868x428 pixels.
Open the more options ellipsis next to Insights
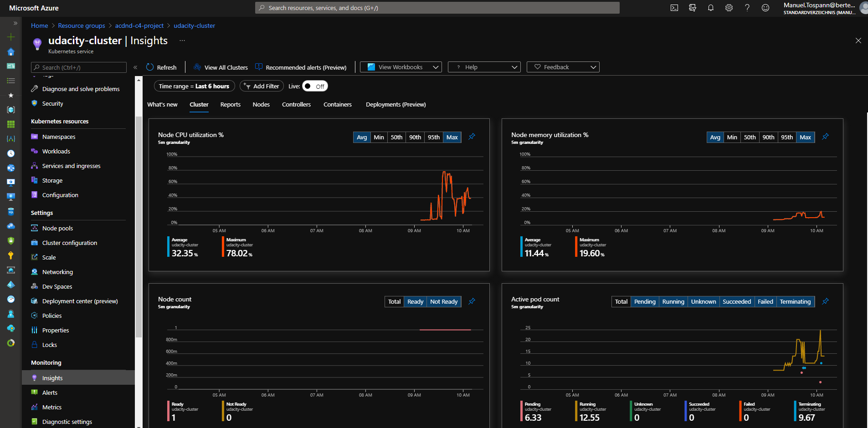182,41
